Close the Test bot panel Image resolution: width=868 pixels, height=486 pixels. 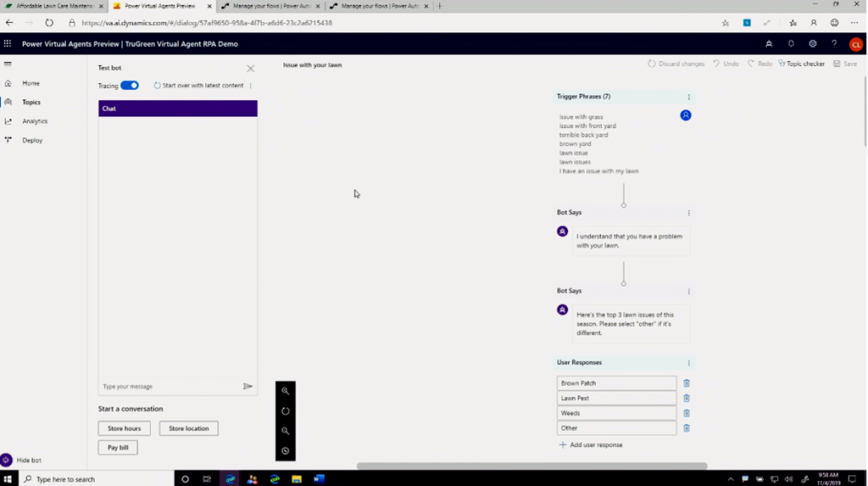coord(251,69)
